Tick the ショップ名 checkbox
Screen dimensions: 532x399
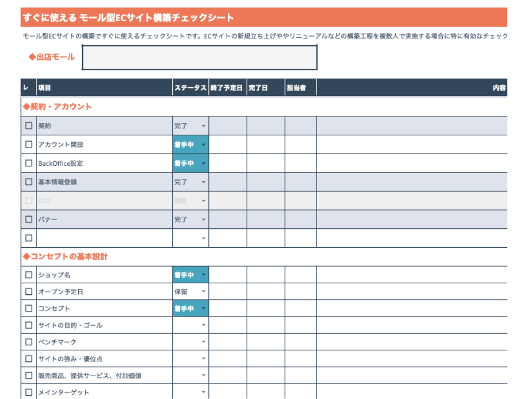tap(29, 275)
